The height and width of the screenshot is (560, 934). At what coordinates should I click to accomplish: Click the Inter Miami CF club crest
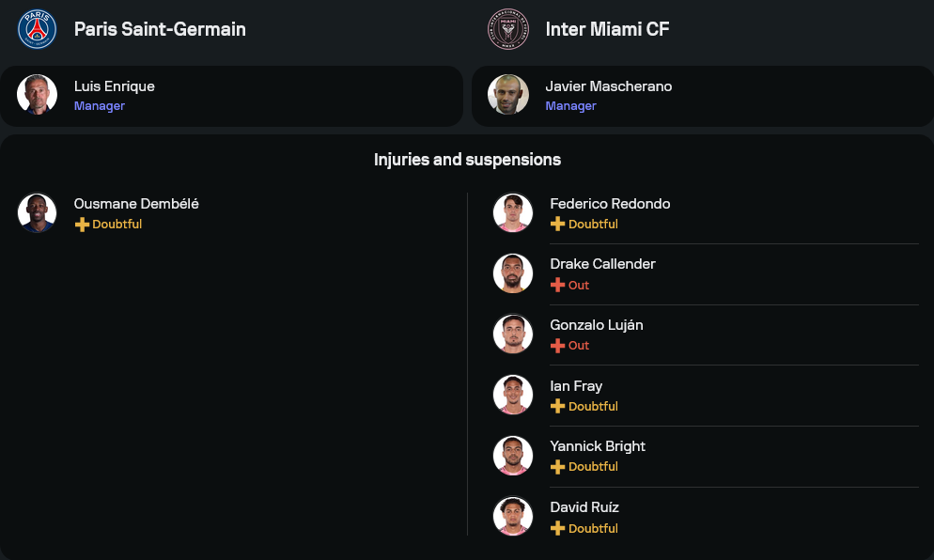pos(508,29)
